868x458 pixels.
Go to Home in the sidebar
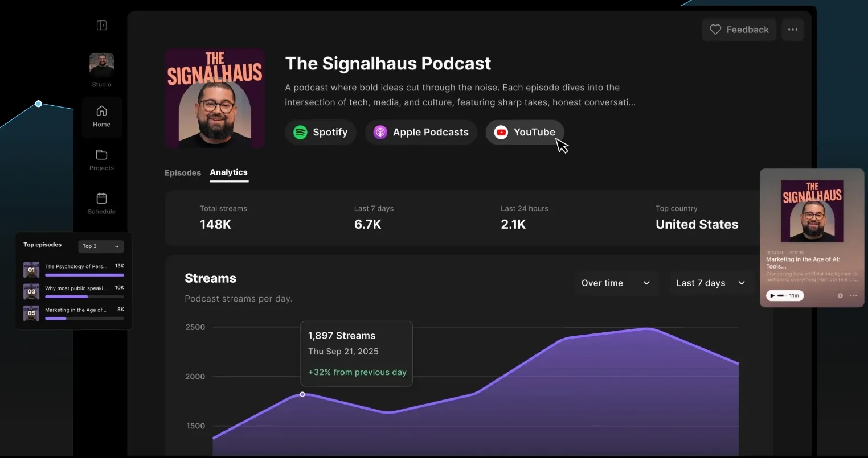tap(101, 116)
